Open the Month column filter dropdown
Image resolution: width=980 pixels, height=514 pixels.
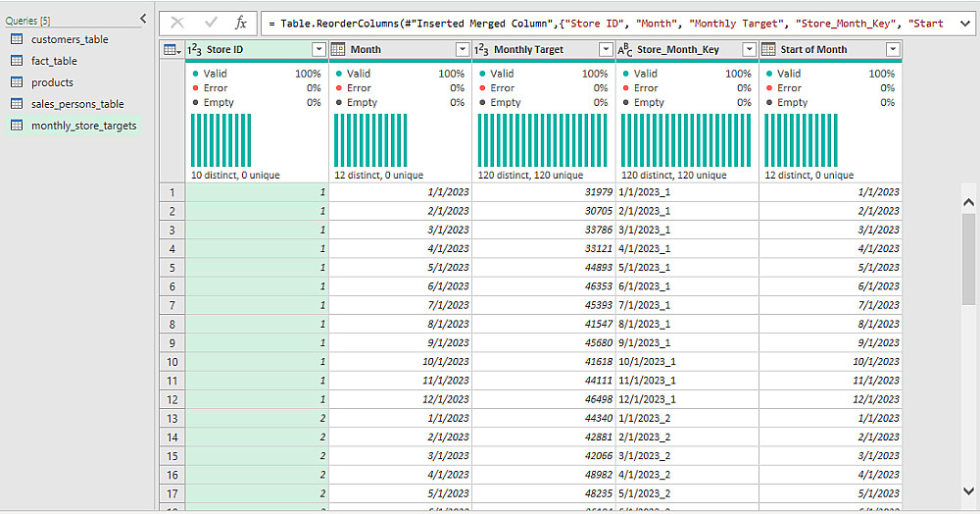click(x=463, y=49)
